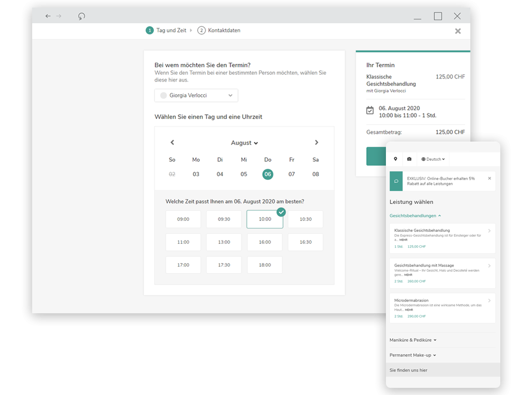Click the location pin icon in mobile view
Screen dimensions: 532x395
click(395, 159)
